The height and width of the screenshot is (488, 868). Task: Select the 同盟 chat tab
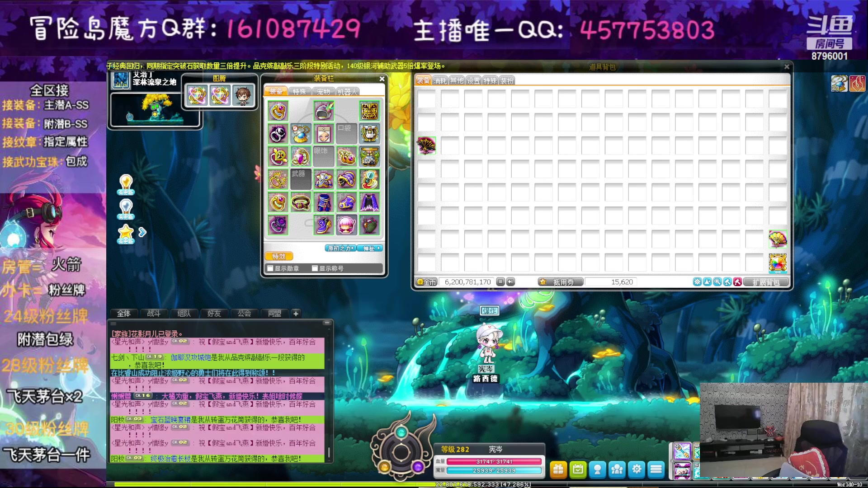274,313
